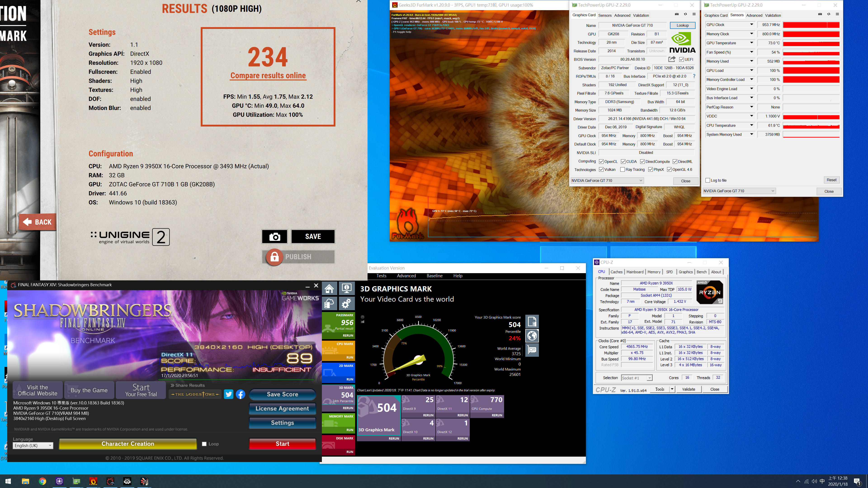
Task: Expand the GPU Clock sensor dropdown
Action: click(x=751, y=25)
